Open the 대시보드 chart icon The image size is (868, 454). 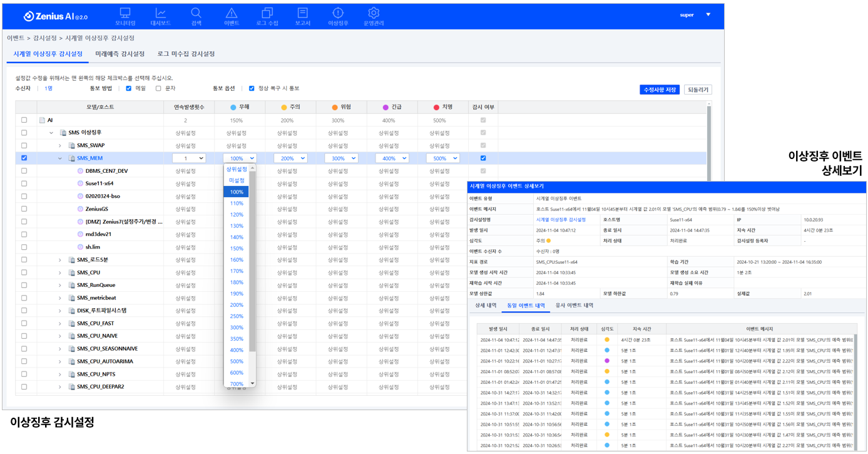tap(161, 13)
